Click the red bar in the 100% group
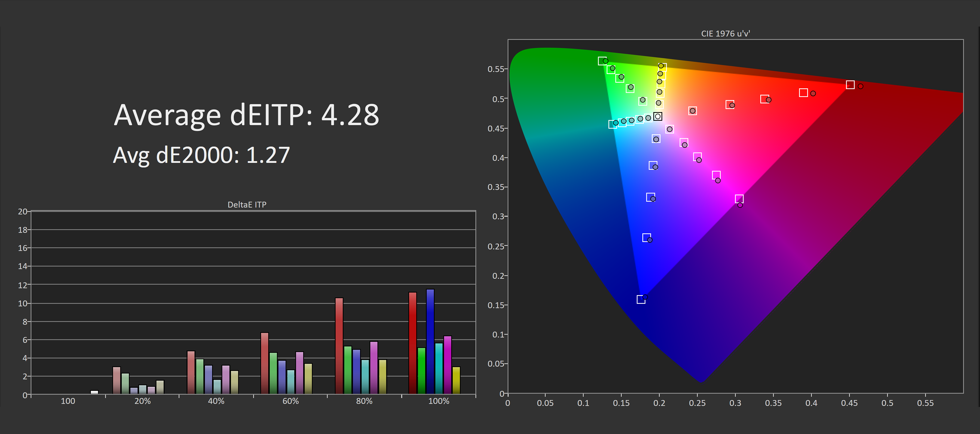The image size is (980, 434). (412, 343)
